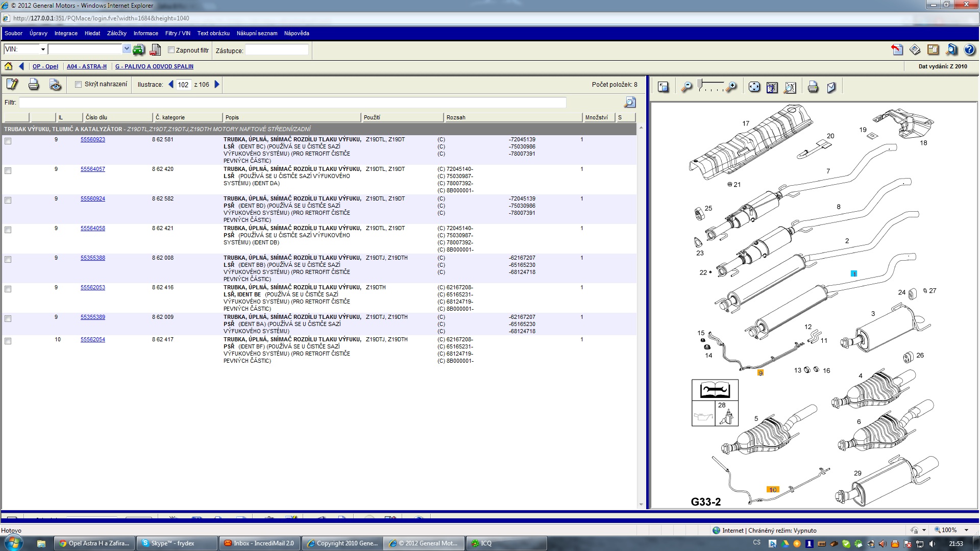Click the green car vehicle search icon
Image resolution: width=980 pixels, height=551 pixels.
click(139, 50)
